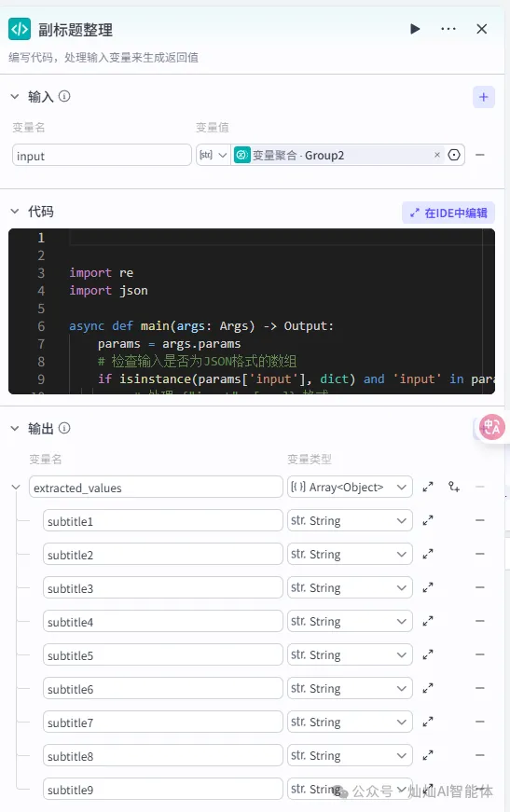Viewport: 510px width, 812px height.
Task: Open the more options ellipsis menu
Action: click(448, 29)
